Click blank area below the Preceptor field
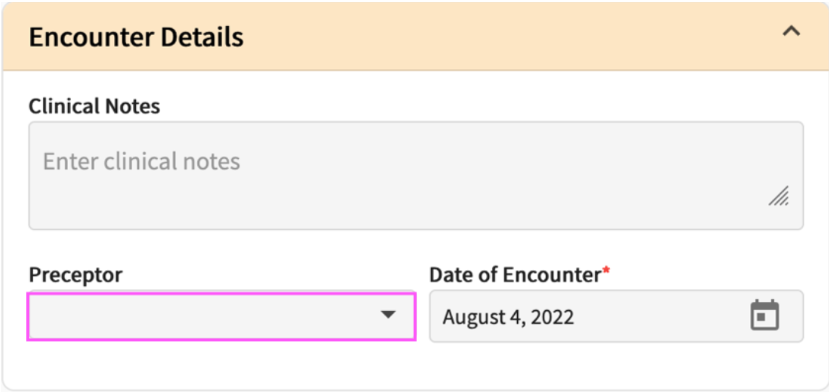Screen dimensions: 832x392 click(221, 365)
